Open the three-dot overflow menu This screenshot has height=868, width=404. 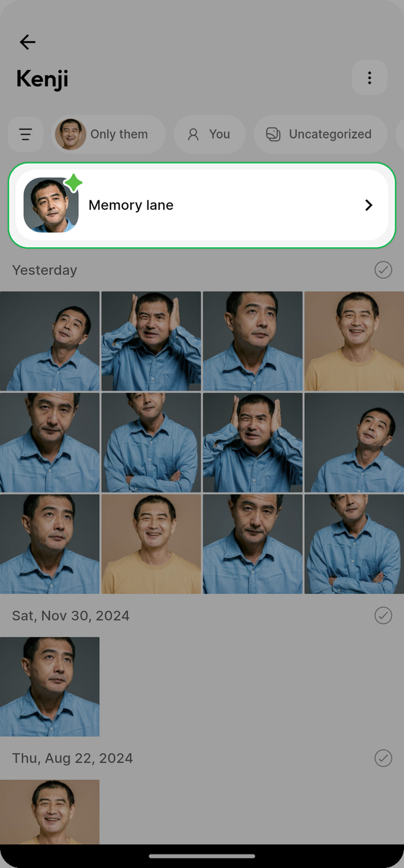click(x=369, y=78)
